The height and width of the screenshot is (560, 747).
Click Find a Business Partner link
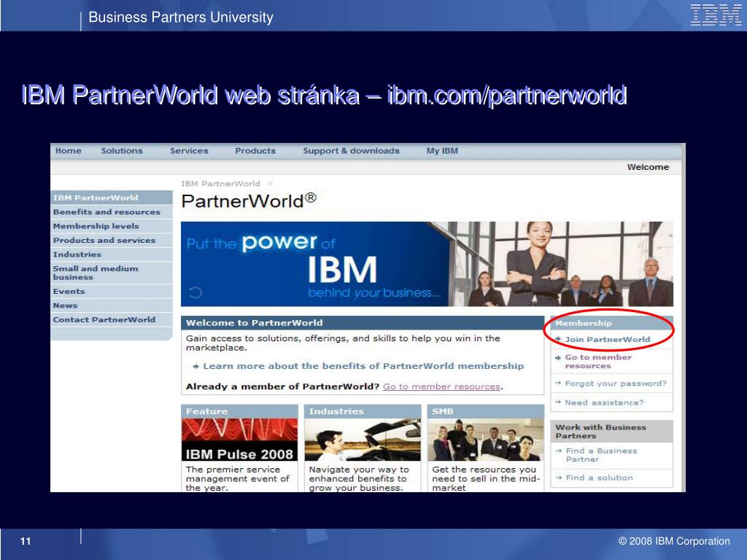601,455
